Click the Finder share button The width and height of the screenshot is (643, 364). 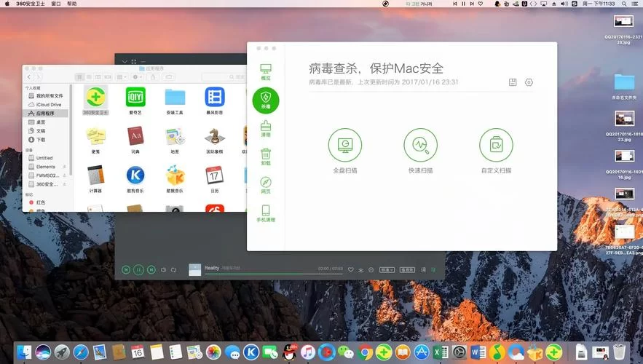[x=154, y=77]
